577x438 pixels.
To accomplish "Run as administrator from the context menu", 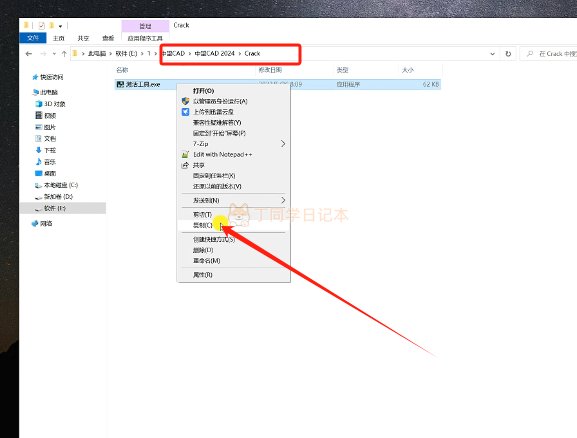I will coord(220,101).
